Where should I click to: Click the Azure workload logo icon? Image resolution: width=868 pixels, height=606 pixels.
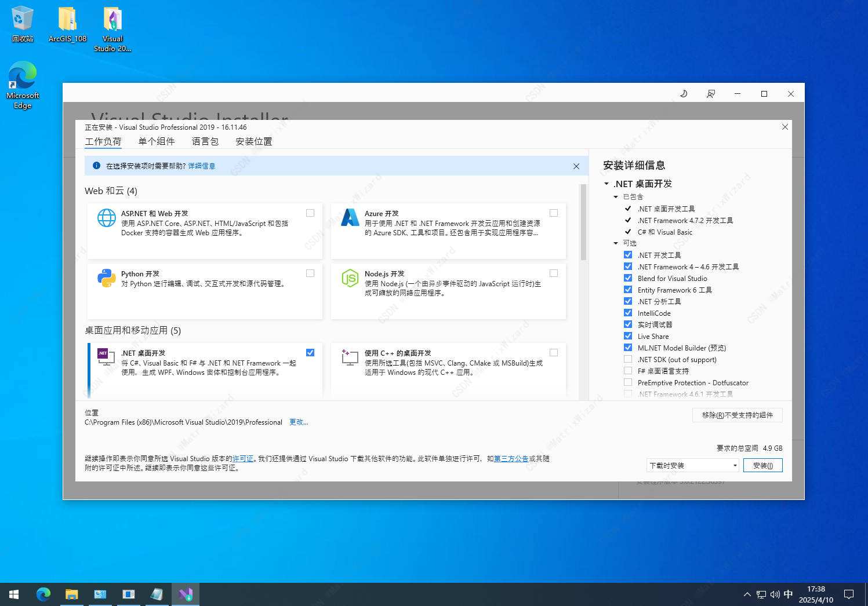coord(350,217)
